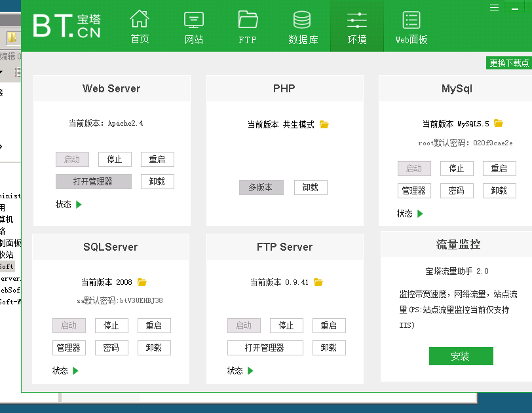
Task: Uninstall FTP Server via 卸载
Action: (x=329, y=348)
